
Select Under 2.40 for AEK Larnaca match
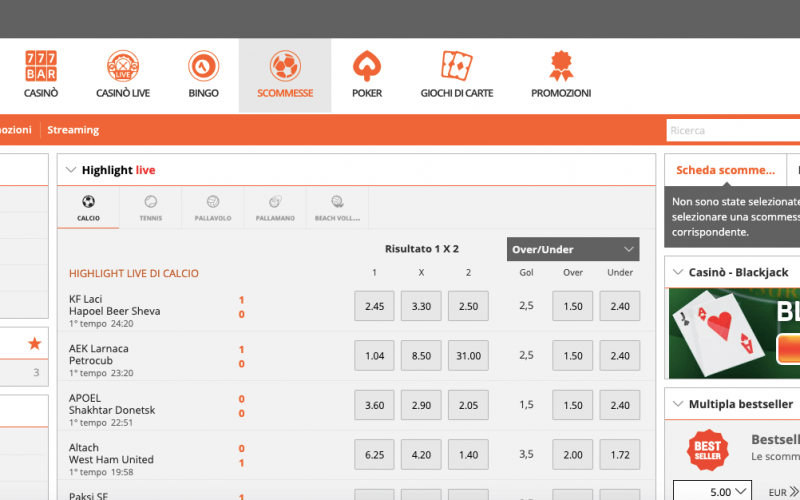click(620, 356)
